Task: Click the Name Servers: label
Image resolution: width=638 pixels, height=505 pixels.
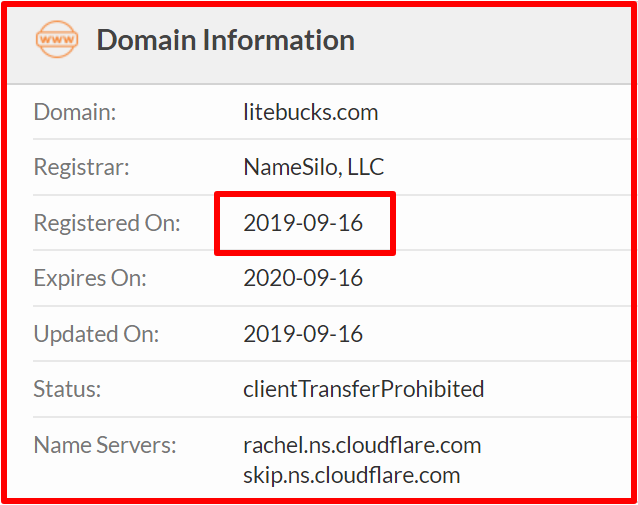Action: pos(105,445)
